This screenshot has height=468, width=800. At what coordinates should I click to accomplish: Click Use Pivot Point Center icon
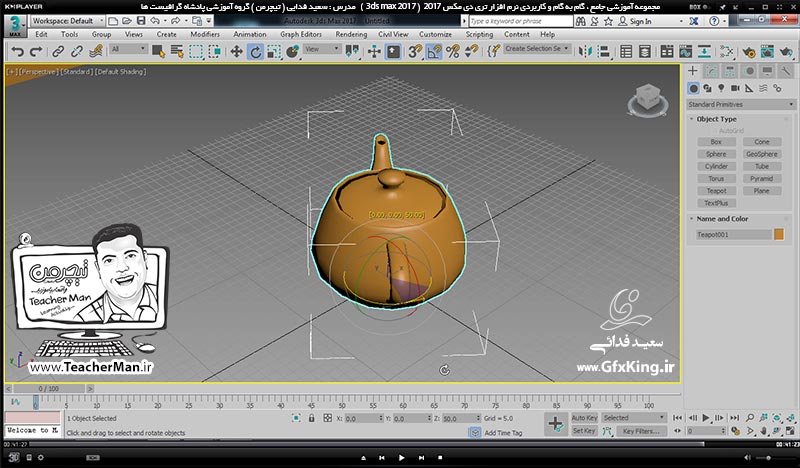point(352,52)
